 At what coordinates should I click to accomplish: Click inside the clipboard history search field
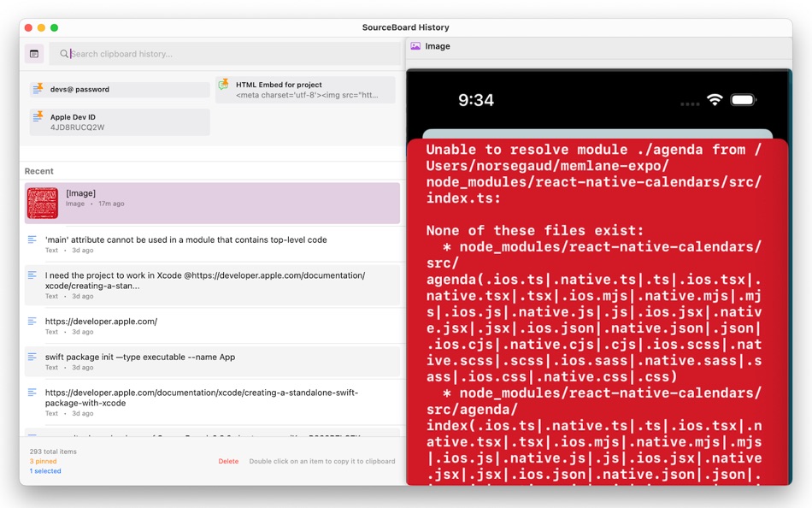click(171, 54)
